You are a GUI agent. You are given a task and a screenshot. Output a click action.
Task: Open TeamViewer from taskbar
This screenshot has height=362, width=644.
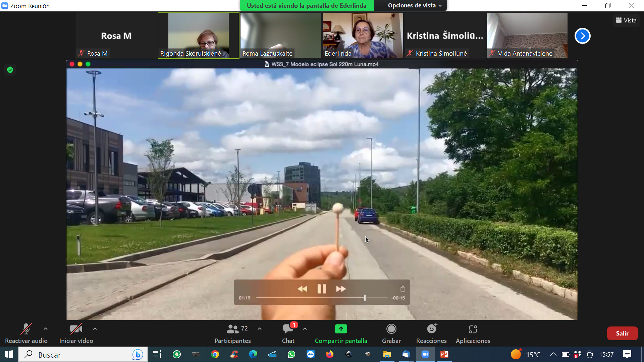point(311,354)
